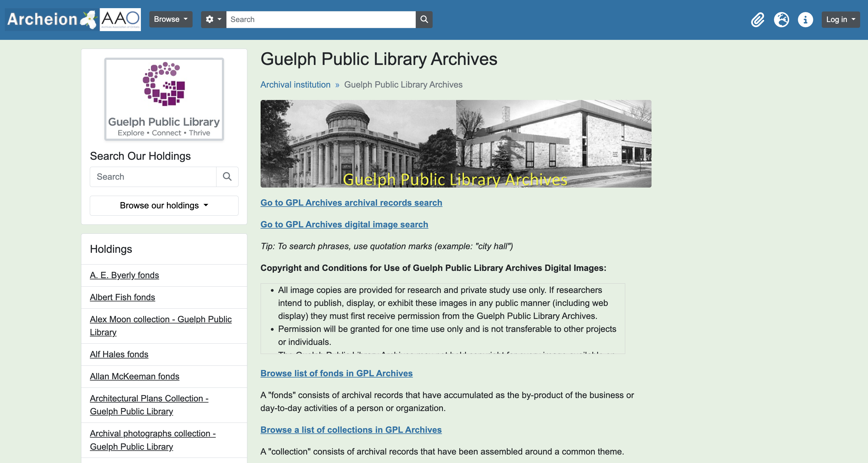
Task: Click the Guelph Public Library logo
Action: click(x=164, y=99)
